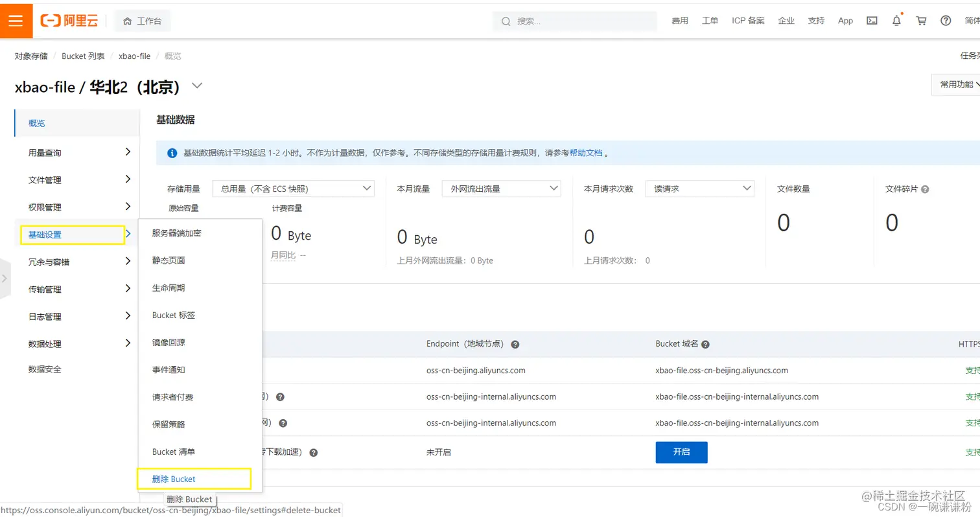Open the CloudShell terminal icon

(872, 21)
